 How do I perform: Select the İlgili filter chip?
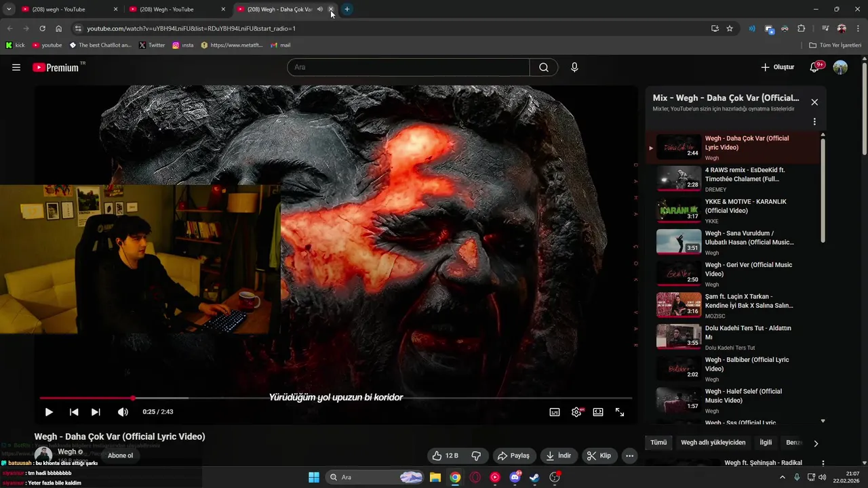pyautogui.click(x=766, y=443)
